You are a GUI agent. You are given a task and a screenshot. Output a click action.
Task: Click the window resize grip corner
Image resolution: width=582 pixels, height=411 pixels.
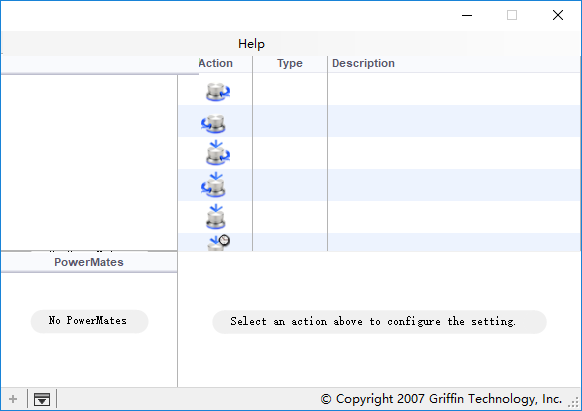[x=574, y=403]
